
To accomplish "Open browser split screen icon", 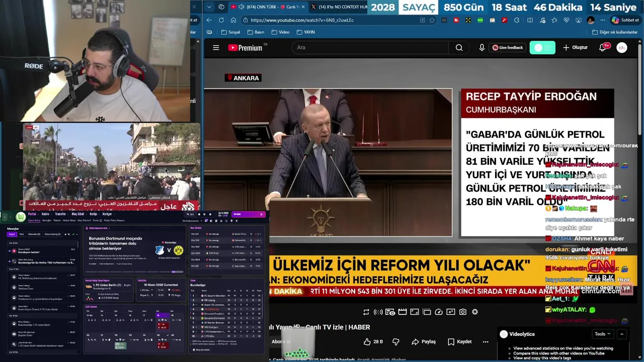I will pos(530,20).
